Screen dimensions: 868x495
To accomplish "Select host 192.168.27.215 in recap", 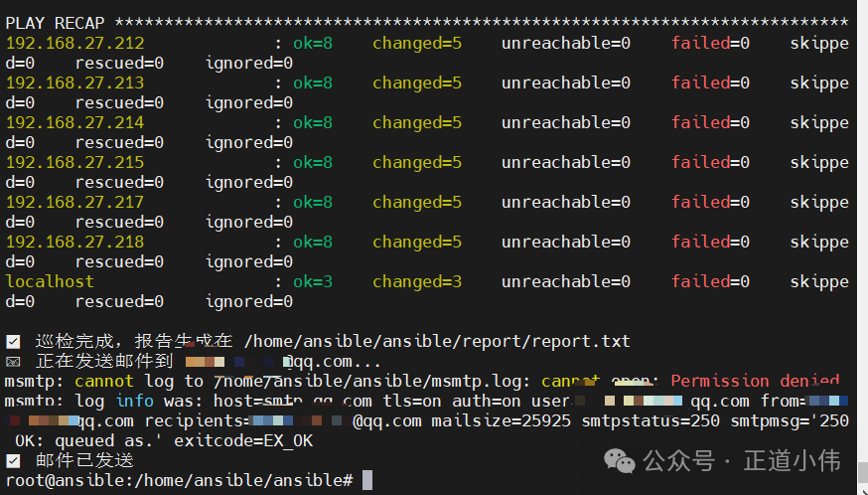I will pos(75,162).
